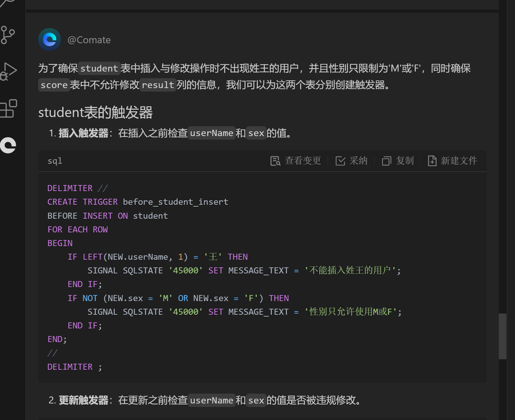Click the bold text "插入触发器"
Screen dimensions: 515x420
83,133
